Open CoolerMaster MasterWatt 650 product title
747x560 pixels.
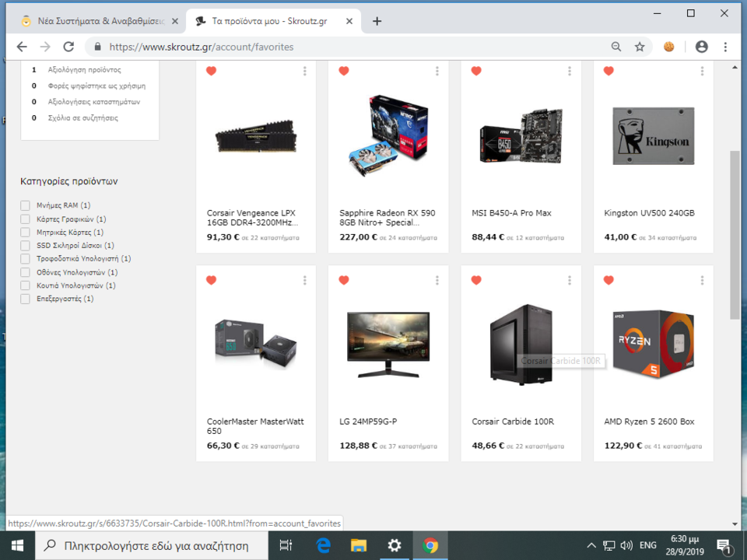click(255, 426)
